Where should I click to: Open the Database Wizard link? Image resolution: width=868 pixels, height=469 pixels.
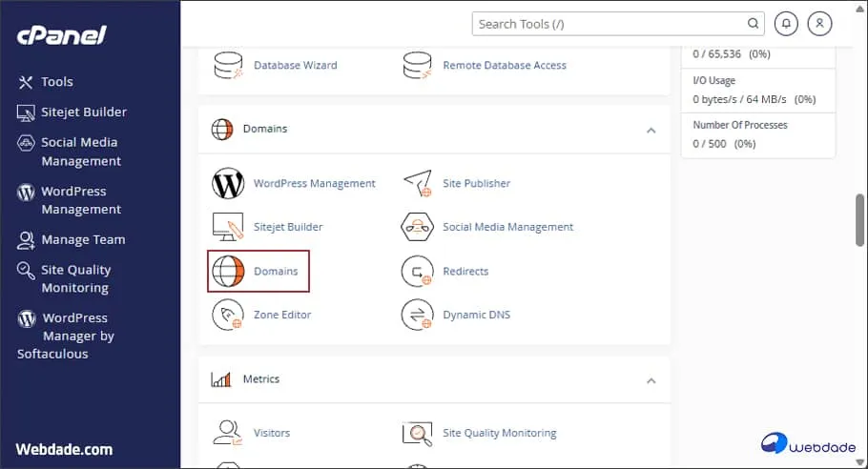tap(295, 66)
